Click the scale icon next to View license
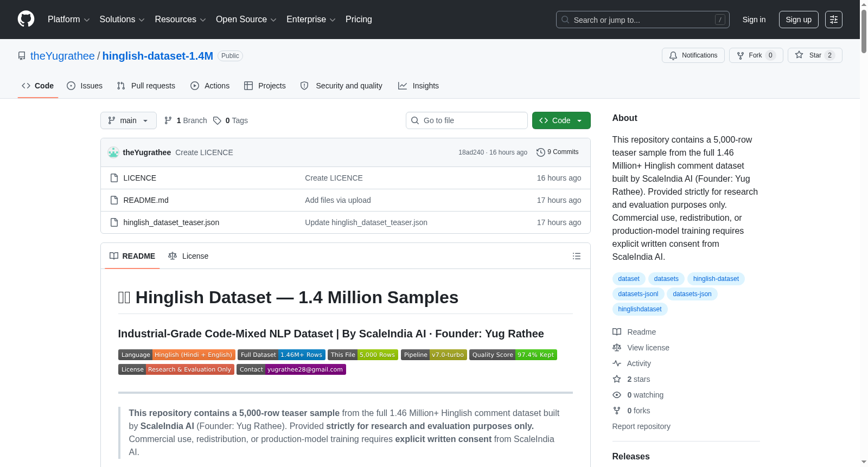This screenshot has height=467, width=868. click(x=617, y=348)
